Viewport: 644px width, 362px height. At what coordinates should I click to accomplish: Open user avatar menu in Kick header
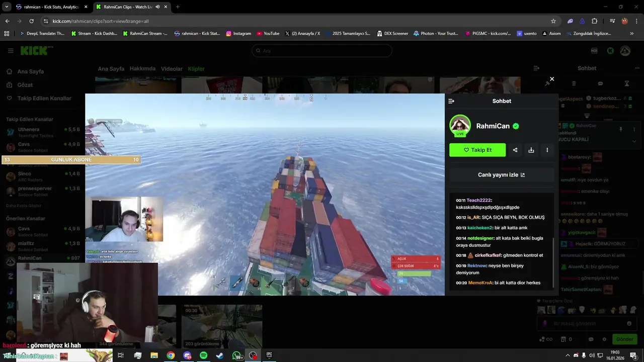(625, 51)
